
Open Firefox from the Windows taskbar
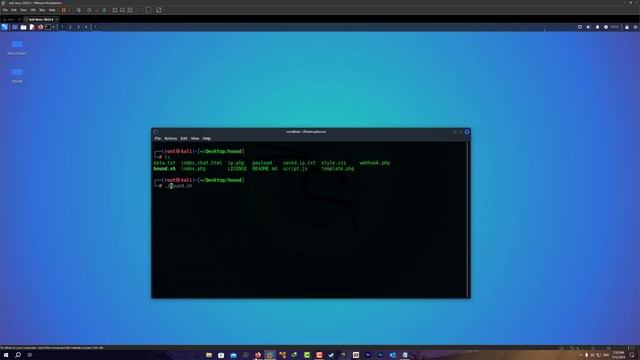tap(258, 355)
